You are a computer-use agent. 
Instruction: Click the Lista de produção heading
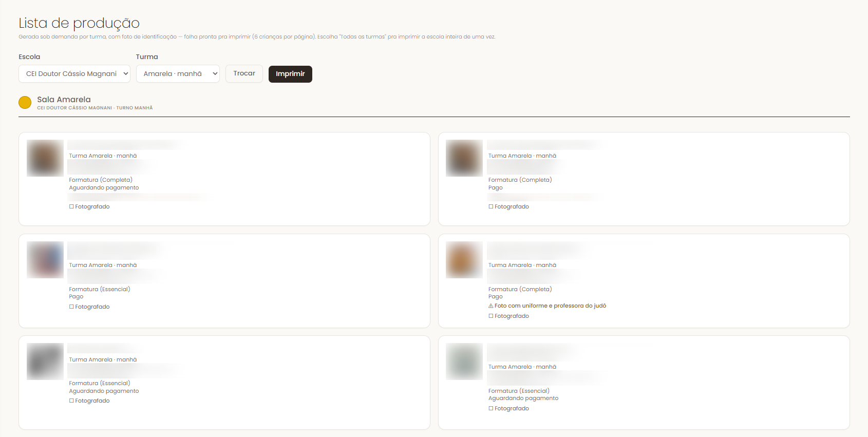pos(79,23)
